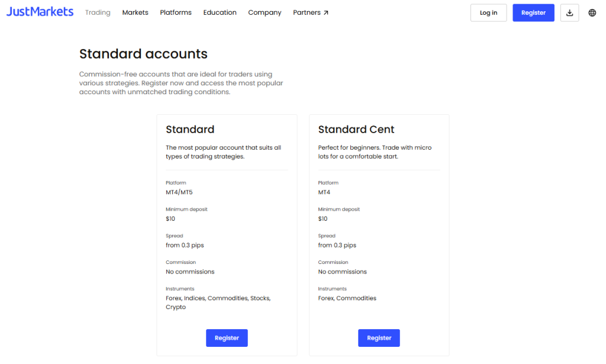The image size is (606, 364).
Task: Open the Education menu
Action: pyautogui.click(x=220, y=12)
